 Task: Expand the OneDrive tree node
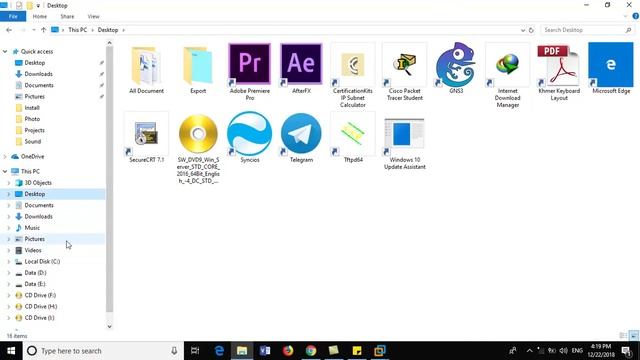click(x=5, y=156)
